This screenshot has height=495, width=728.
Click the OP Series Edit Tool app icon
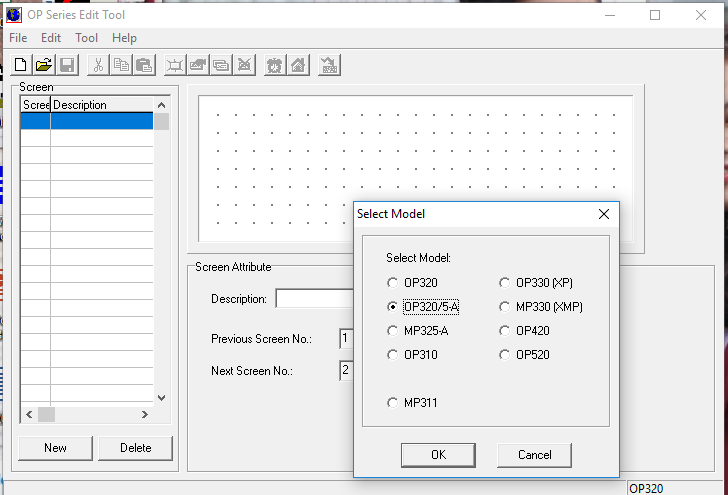pyautogui.click(x=14, y=15)
